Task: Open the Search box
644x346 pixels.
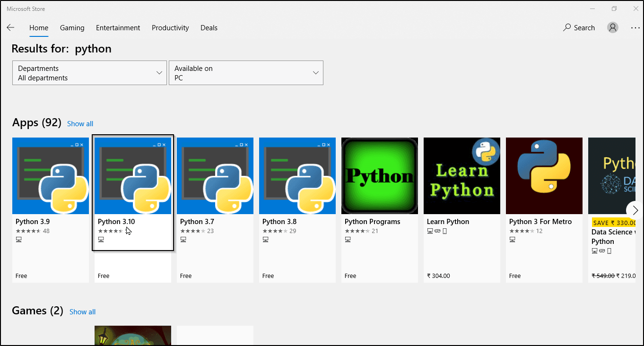Action: [579, 28]
